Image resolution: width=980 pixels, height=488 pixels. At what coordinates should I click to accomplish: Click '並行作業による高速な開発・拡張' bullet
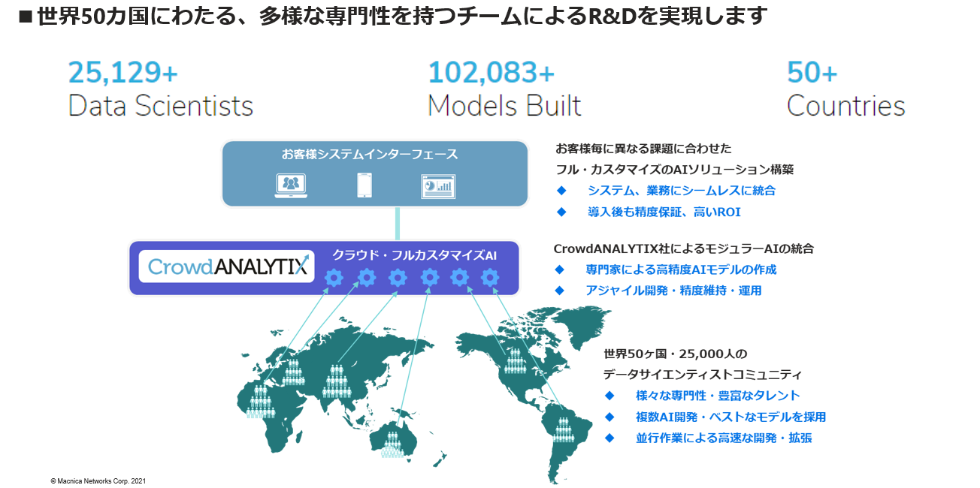pos(724,438)
